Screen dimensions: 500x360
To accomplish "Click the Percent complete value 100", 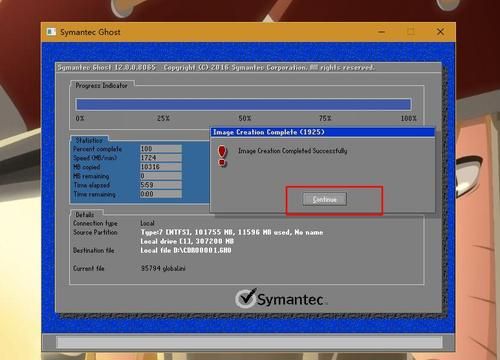I will pyautogui.click(x=161, y=149).
